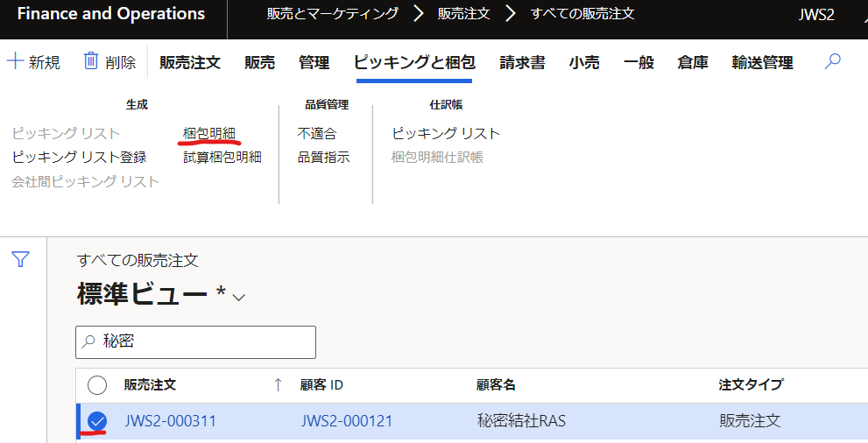The image size is (868, 443).
Task: Open the 販売 ribbon tab
Action: coord(259,62)
